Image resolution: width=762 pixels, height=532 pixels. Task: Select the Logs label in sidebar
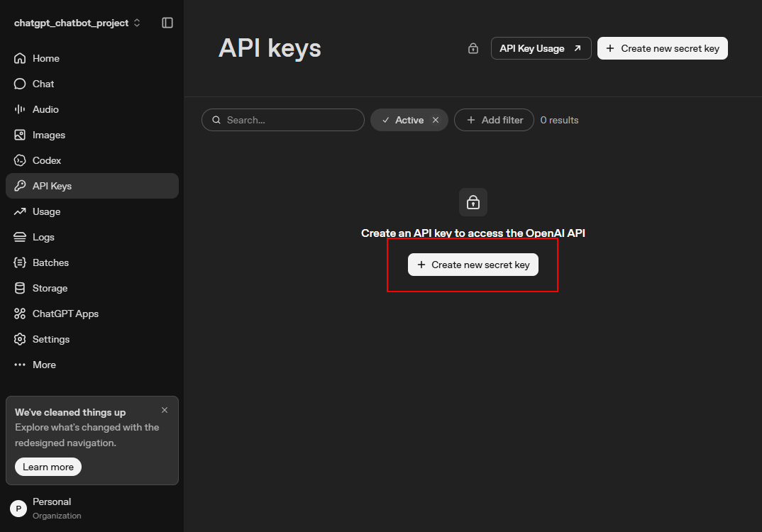tap(43, 237)
